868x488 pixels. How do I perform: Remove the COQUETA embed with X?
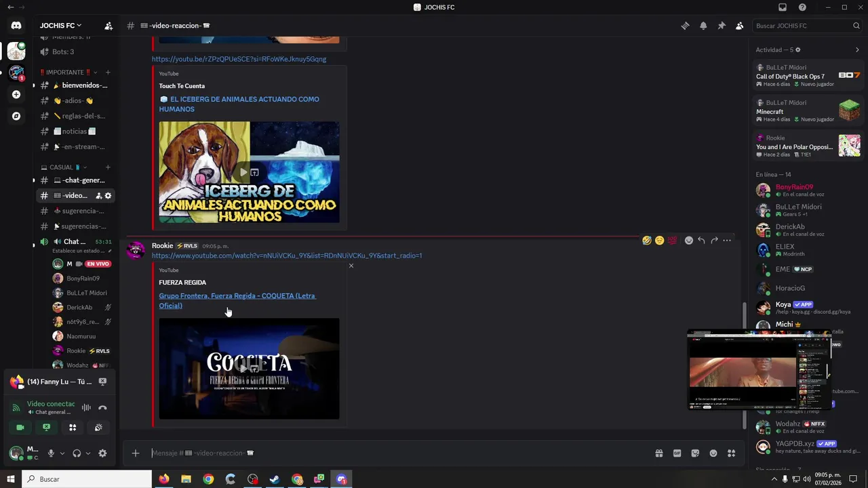351,266
